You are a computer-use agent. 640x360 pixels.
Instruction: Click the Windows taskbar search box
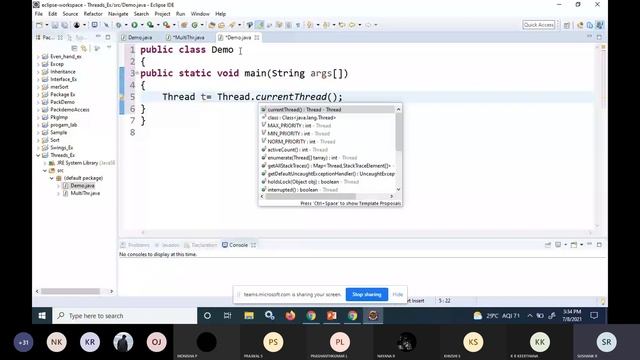tap(125, 316)
